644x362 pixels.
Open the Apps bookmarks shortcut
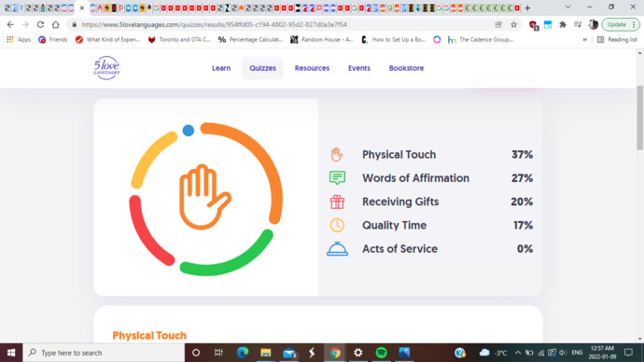tap(19, 39)
